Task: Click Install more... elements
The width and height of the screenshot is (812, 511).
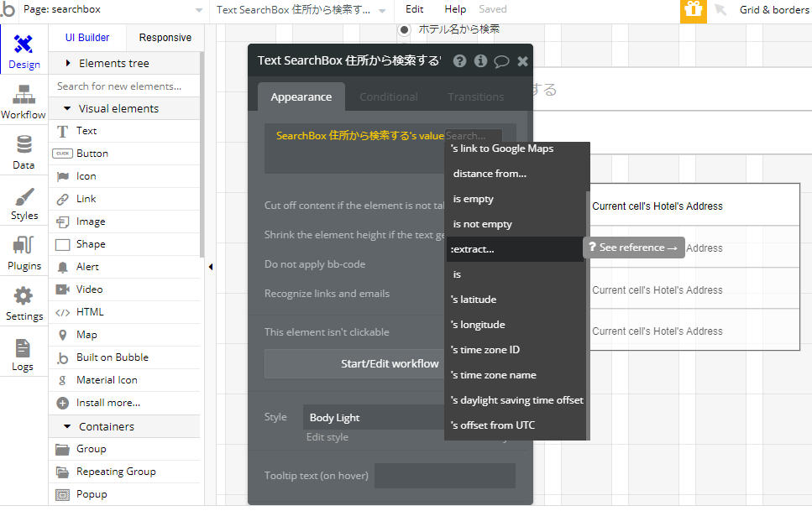Action: click(x=124, y=403)
